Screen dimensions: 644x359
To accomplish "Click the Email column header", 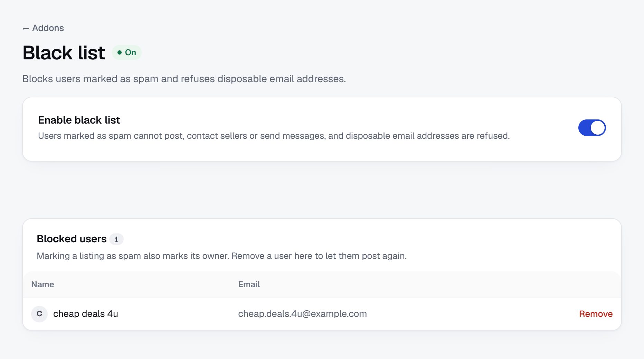I will (x=249, y=284).
